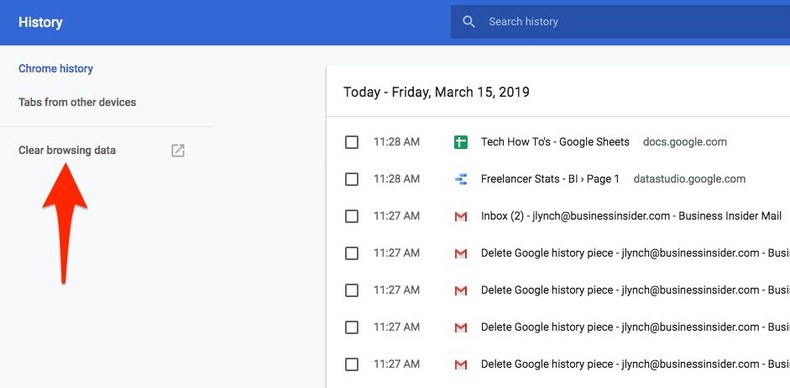Click 11:27 AM time on Inbox (2) row

[397, 216]
